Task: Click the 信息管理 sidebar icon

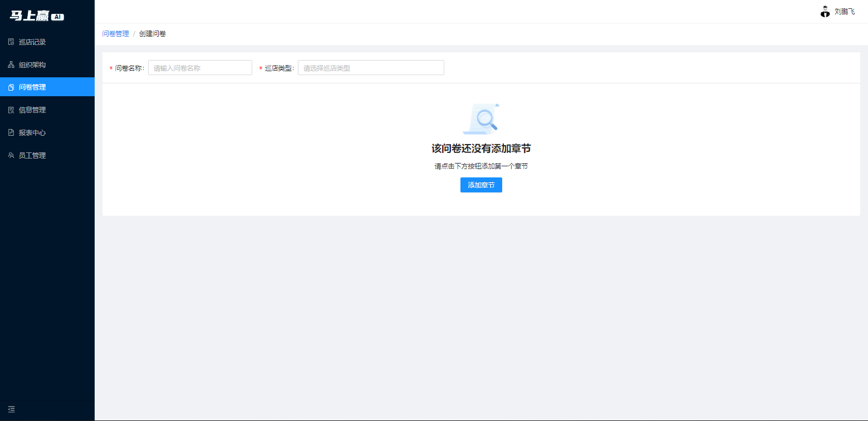Action: 12,110
